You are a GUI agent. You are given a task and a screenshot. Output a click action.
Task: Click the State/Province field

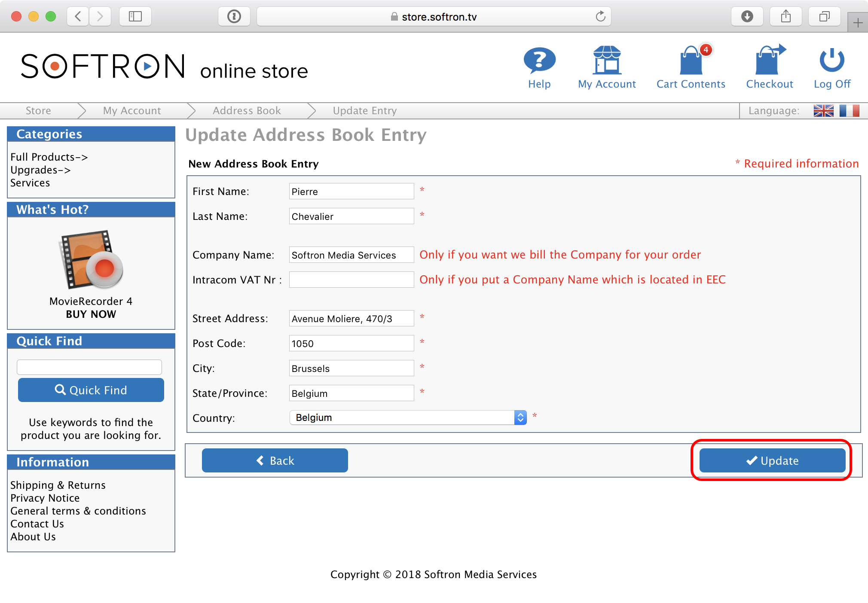click(351, 393)
